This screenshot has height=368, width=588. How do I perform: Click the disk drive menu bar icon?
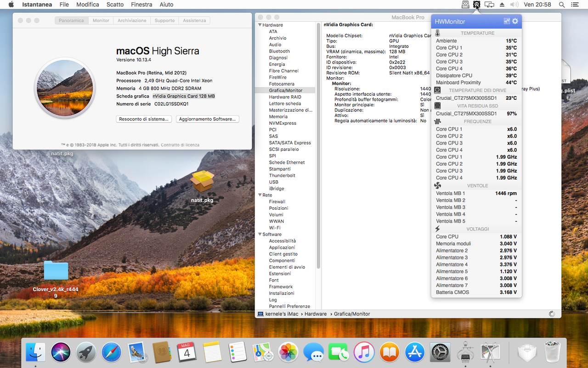click(x=465, y=5)
